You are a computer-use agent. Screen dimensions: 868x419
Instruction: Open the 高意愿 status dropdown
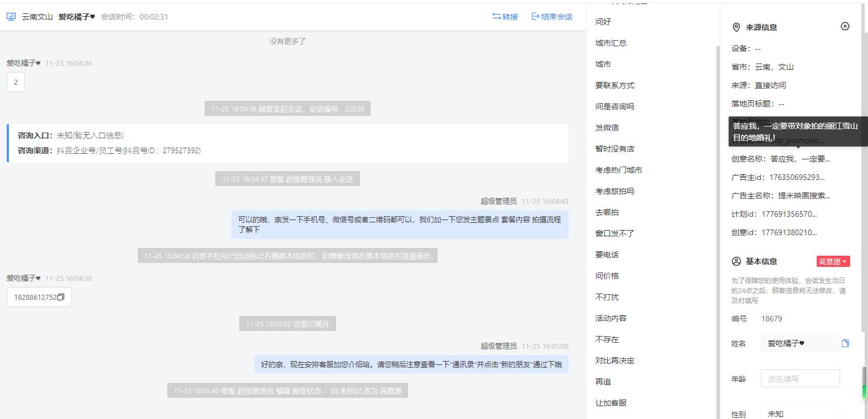(833, 261)
